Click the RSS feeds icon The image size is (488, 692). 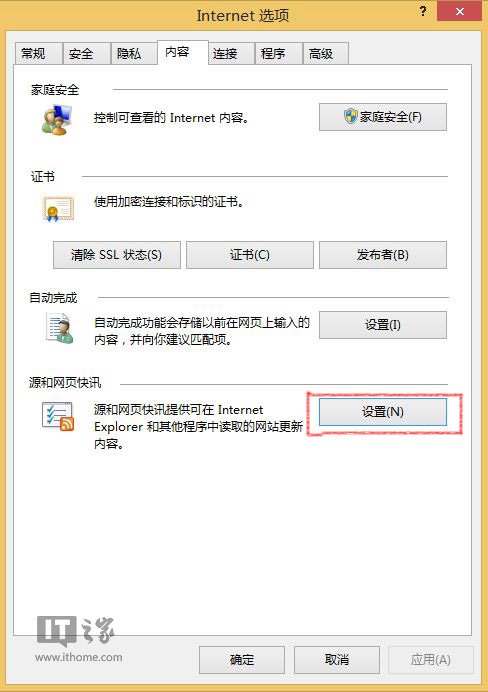58,416
